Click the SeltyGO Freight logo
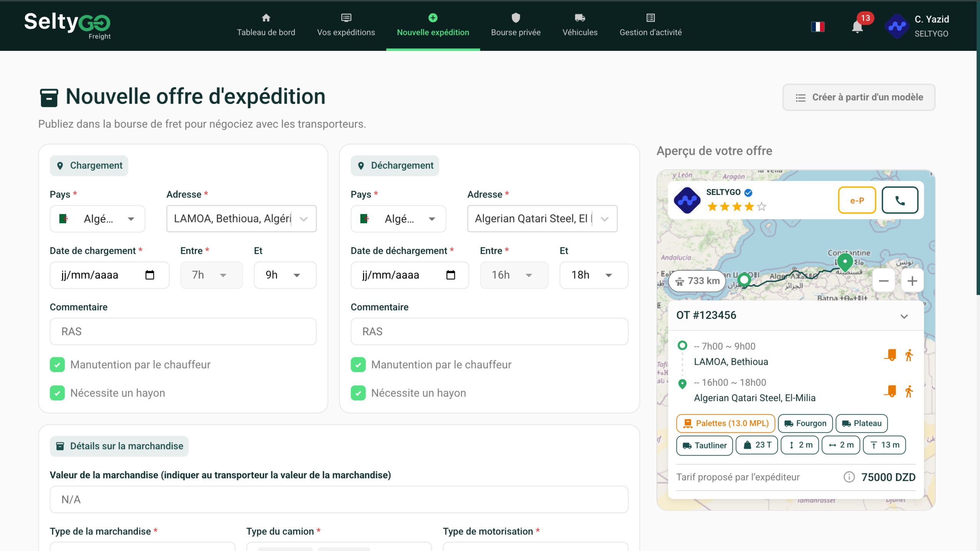980x551 pixels. point(67,25)
